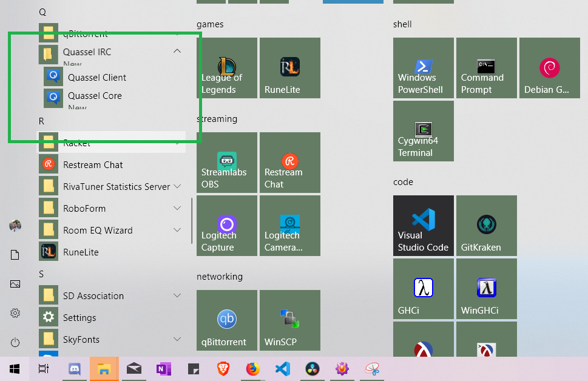Open DaVinci Resolve from the taskbar
588x381 pixels.
coord(313,369)
